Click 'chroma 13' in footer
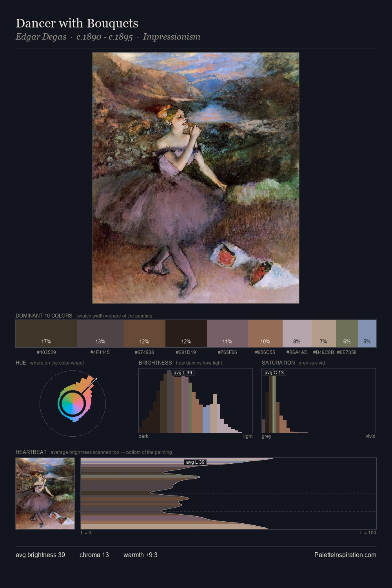Screen dimensions: 392x588 pyautogui.click(x=94, y=555)
